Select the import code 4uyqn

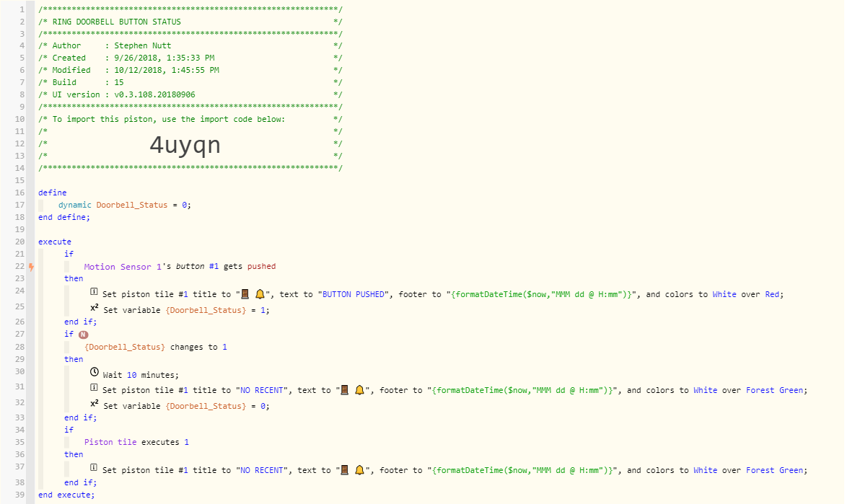coord(185,145)
